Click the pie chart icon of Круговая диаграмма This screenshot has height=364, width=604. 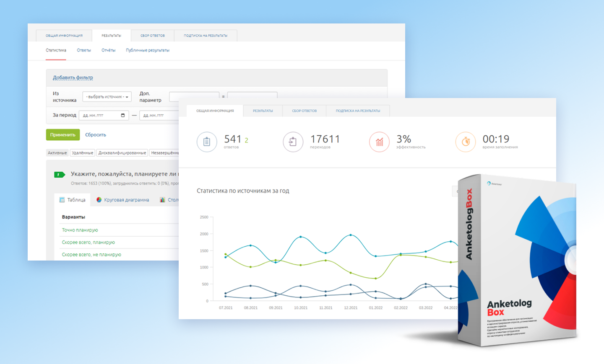point(99,200)
